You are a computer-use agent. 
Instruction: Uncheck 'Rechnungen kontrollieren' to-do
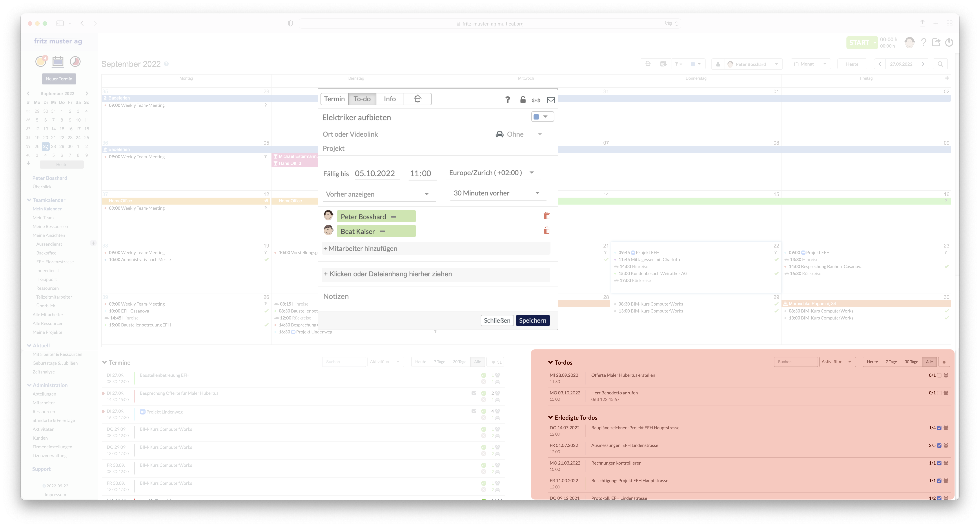pos(939,463)
